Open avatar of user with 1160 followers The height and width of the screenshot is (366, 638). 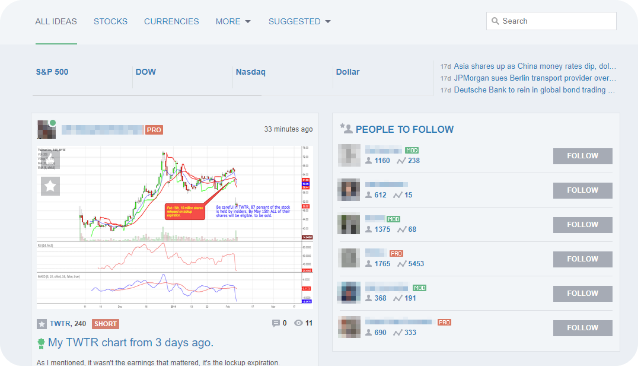[x=349, y=155]
